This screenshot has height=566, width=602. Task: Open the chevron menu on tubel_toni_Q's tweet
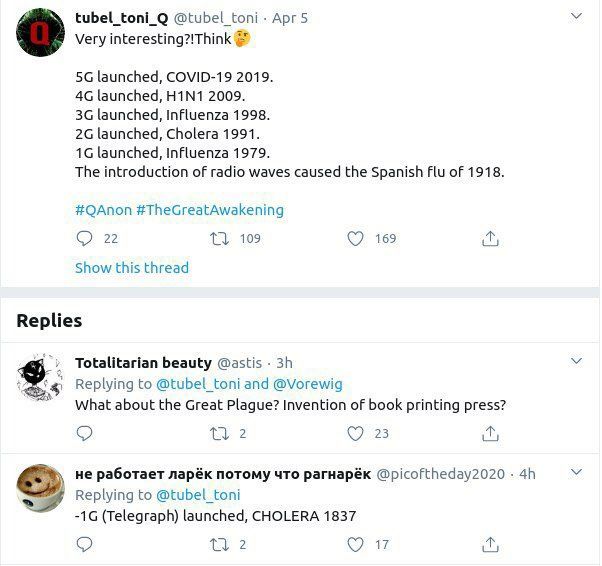pos(577,16)
